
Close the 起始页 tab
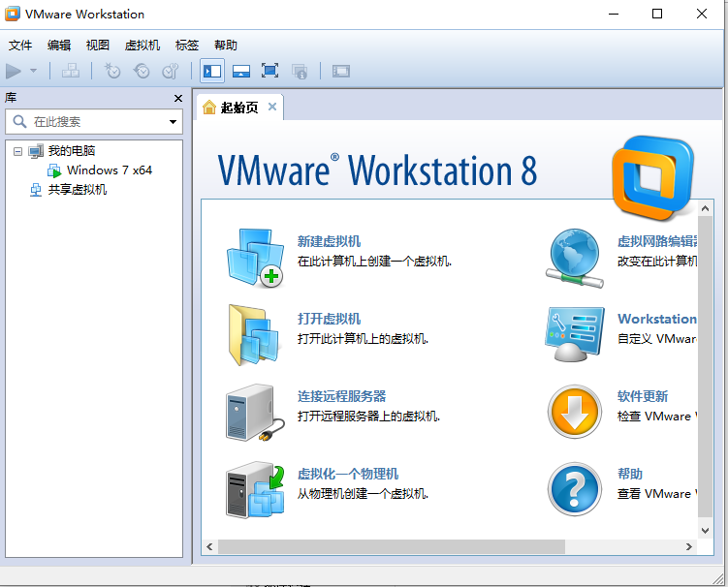[x=272, y=107]
